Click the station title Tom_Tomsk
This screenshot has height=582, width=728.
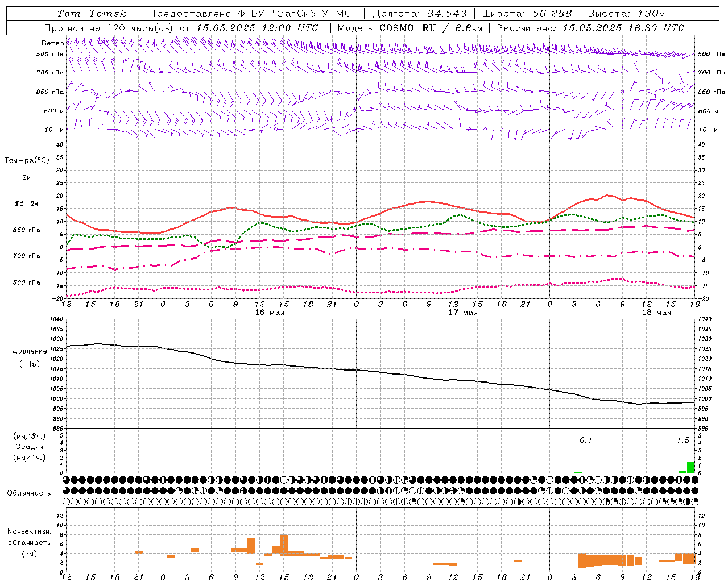coord(92,14)
